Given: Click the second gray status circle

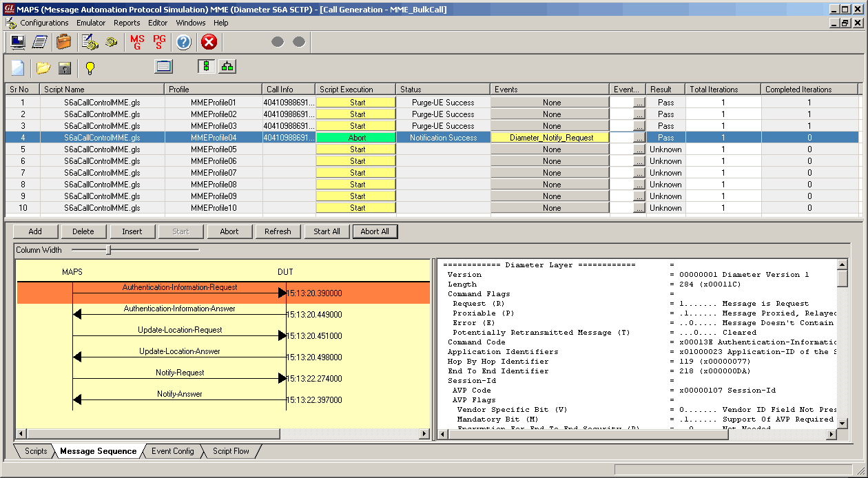Looking at the screenshot, I should pos(299,42).
